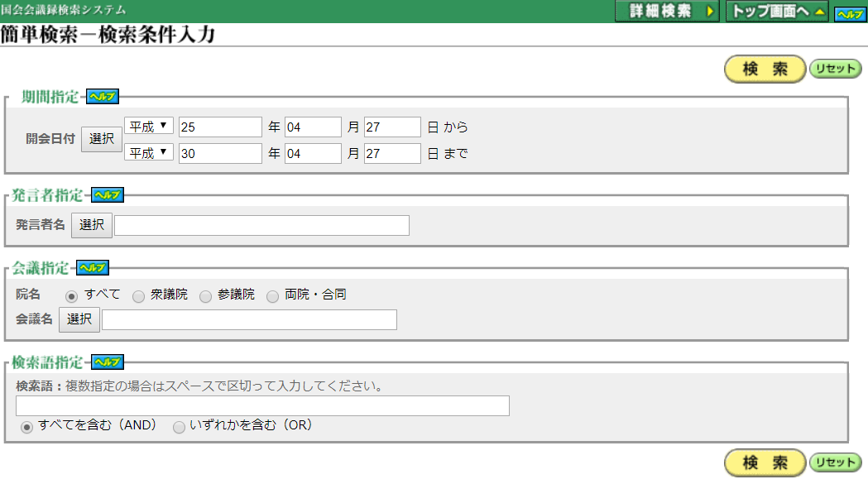Click the bottom green リセット button
The image size is (868, 484).
(835, 462)
